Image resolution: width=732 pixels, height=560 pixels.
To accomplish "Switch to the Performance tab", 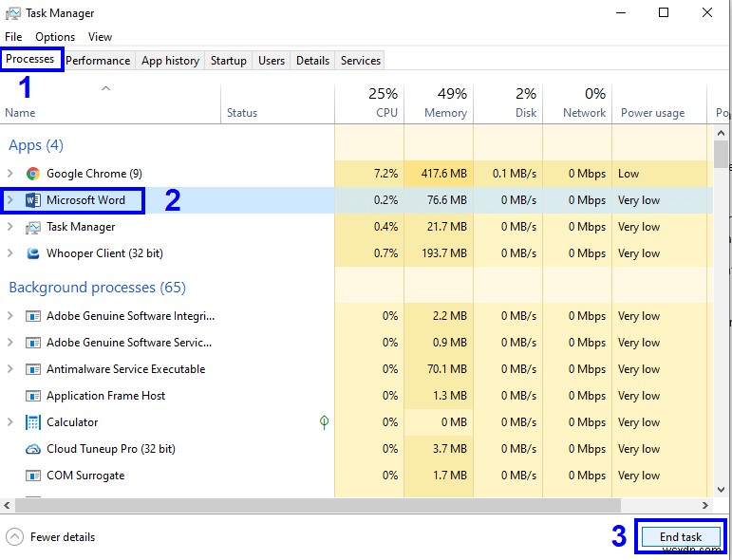I will pos(98,61).
